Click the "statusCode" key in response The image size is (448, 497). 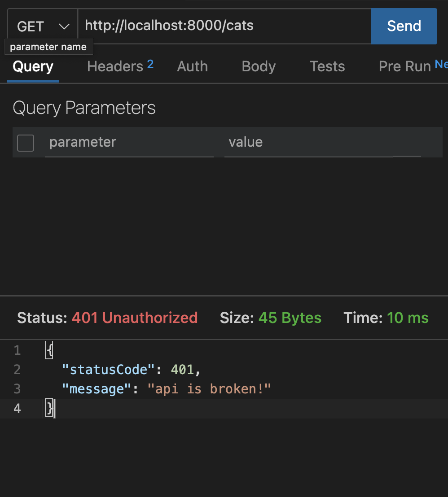pyautogui.click(x=108, y=370)
